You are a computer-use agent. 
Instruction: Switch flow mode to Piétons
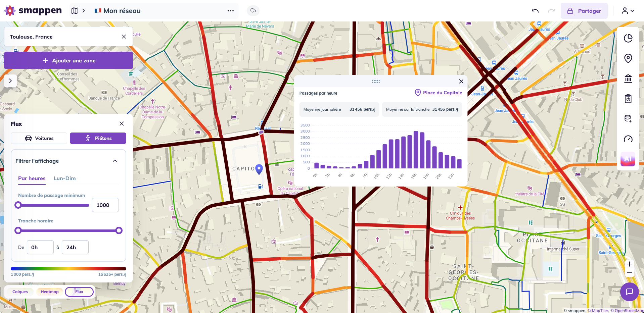coord(98,138)
